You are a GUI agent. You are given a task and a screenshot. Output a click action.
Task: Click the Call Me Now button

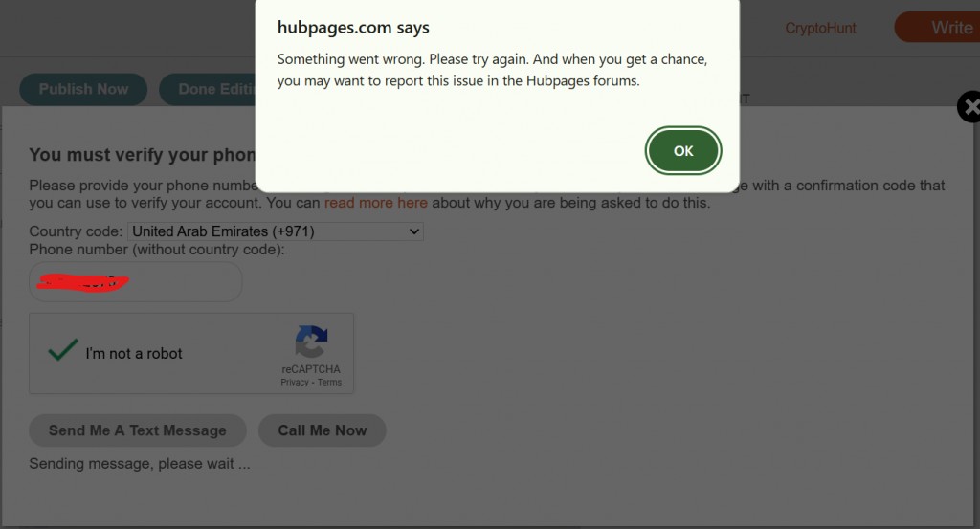(322, 430)
